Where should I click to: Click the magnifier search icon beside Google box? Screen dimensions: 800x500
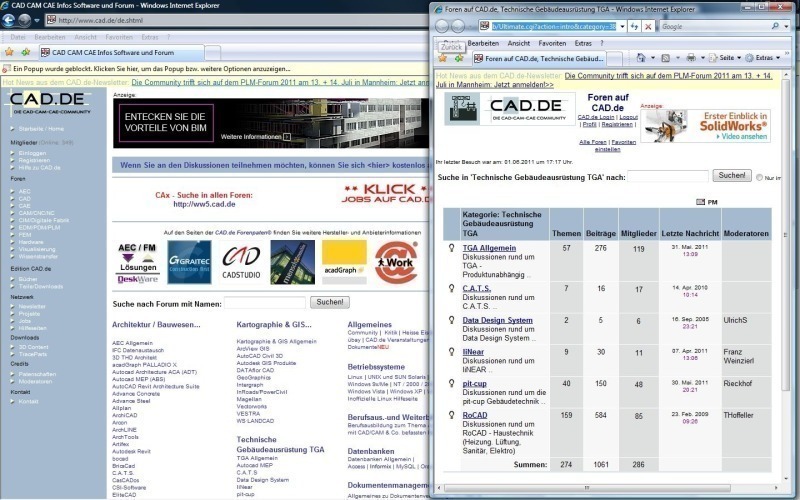pos(775,26)
